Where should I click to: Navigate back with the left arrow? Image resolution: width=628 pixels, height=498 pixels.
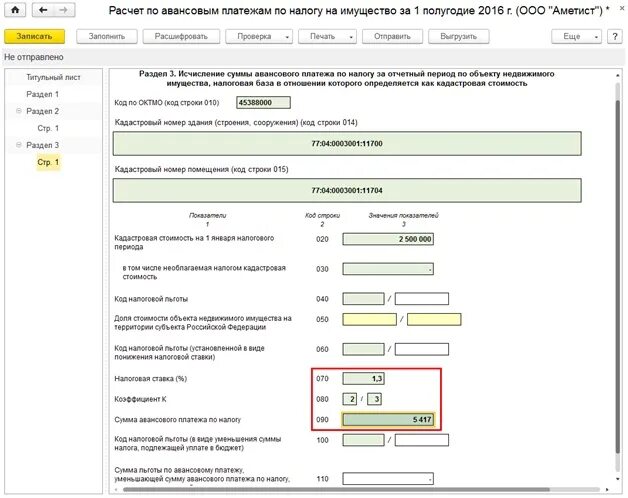43,10
